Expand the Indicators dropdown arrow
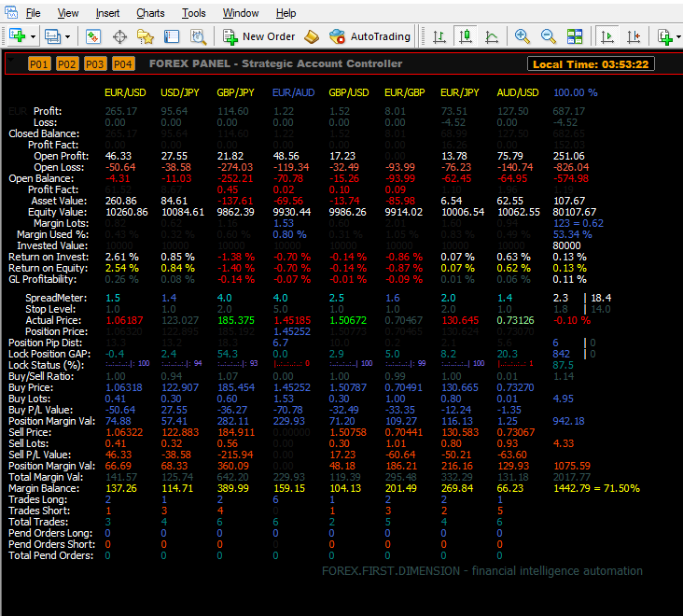 coord(678,37)
